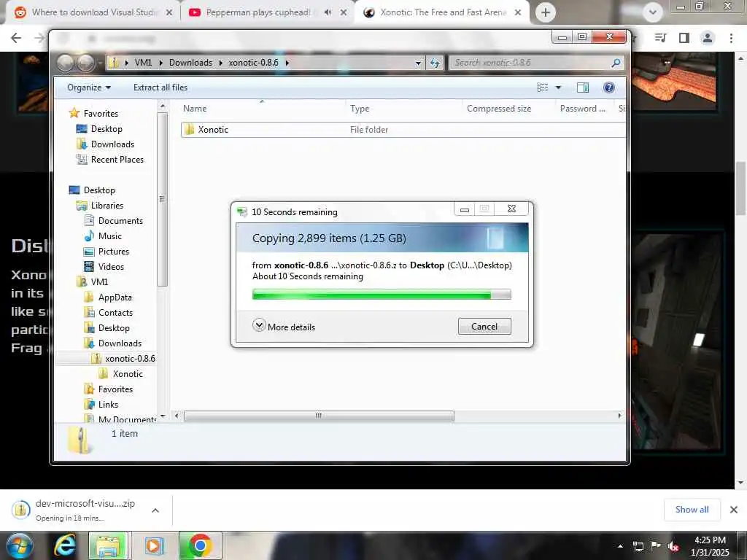Open the view options dropdown arrow

[558, 87]
